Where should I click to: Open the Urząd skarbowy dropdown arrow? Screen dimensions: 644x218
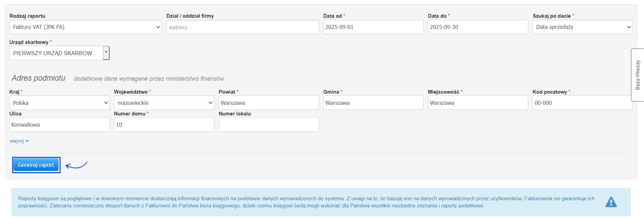(106, 53)
